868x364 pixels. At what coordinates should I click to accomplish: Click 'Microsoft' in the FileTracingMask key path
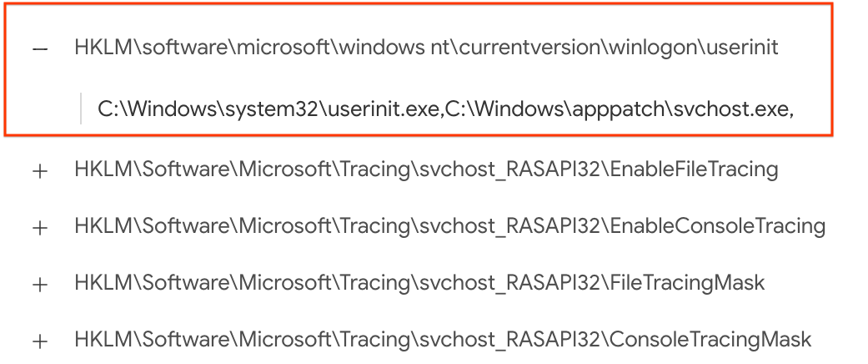[x=284, y=282]
